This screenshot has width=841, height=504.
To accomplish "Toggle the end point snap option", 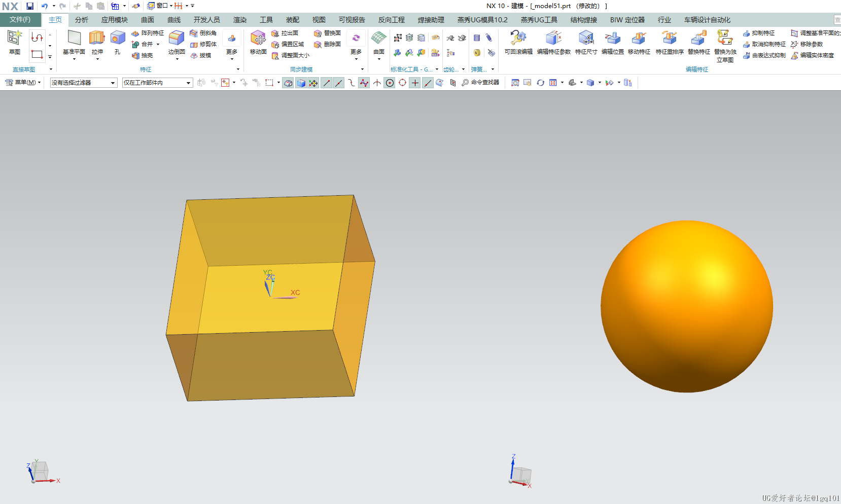I will pos(326,83).
